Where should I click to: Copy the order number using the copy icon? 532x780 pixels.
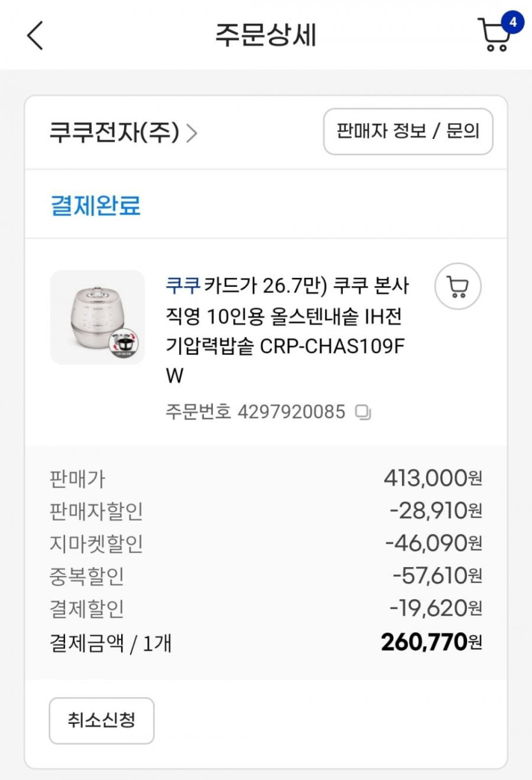pos(363,412)
